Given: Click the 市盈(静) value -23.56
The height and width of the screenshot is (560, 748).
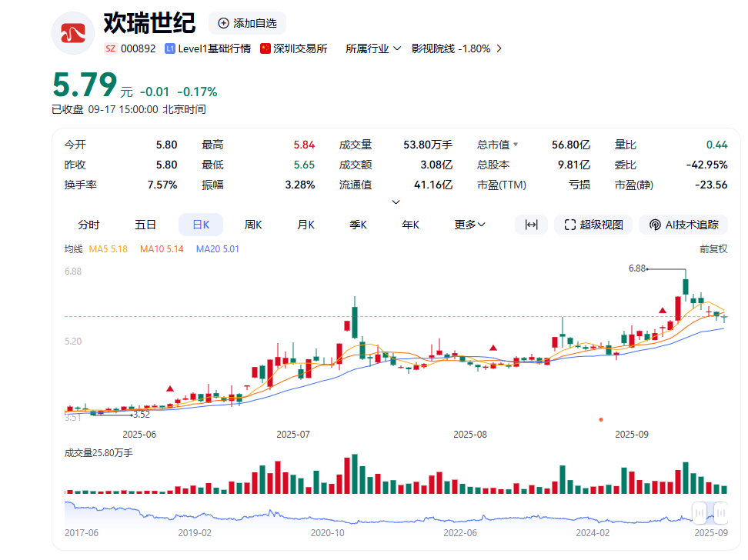Looking at the screenshot, I should point(711,185).
